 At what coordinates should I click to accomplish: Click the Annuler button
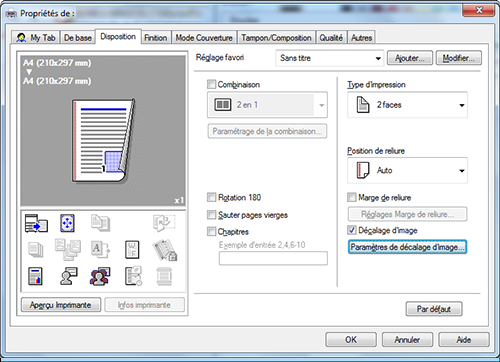click(x=407, y=340)
